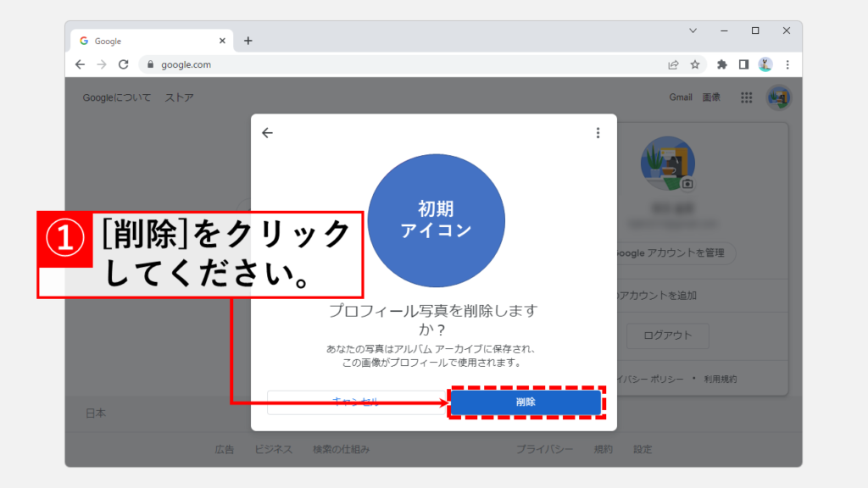Close the Google tab

click(x=222, y=41)
